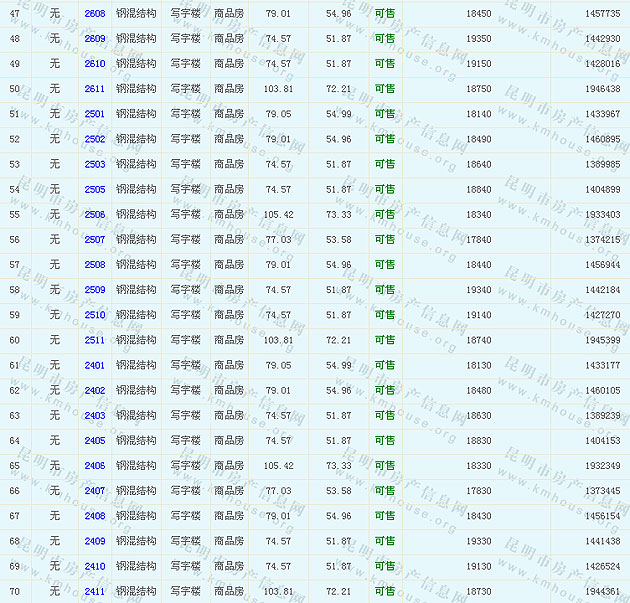Select the 2509 room link

[95, 290]
